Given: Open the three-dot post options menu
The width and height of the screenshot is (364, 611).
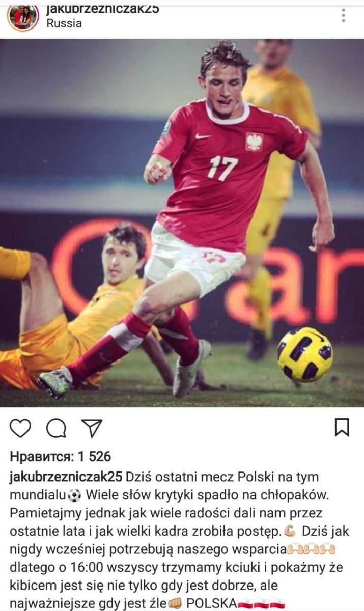Looking at the screenshot, I should [x=344, y=15].
